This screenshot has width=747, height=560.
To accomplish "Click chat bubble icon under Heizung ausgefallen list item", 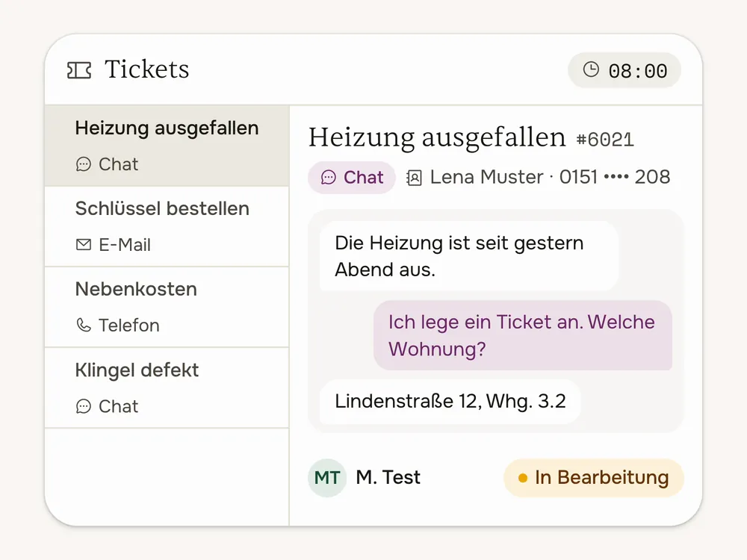I will click(84, 164).
